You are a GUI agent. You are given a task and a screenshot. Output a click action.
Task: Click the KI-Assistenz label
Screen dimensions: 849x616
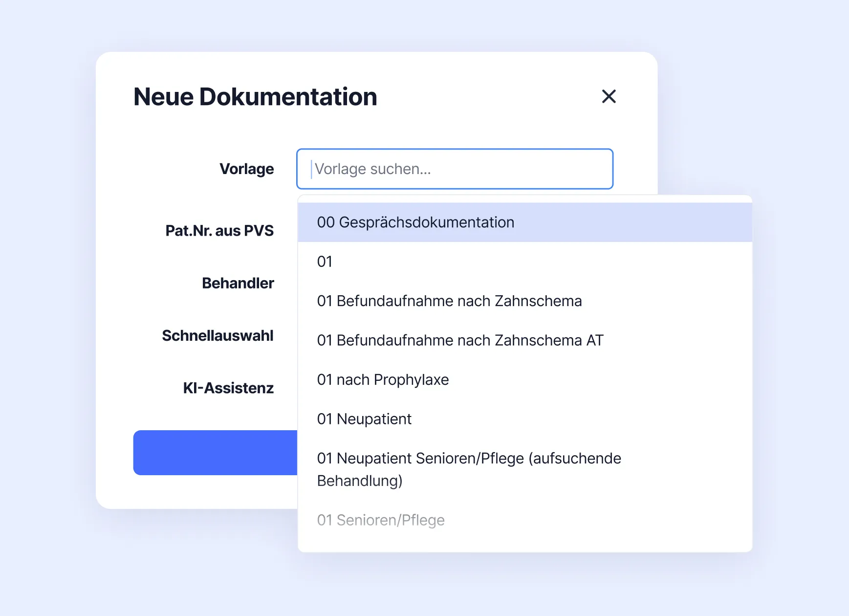tap(228, 388)
